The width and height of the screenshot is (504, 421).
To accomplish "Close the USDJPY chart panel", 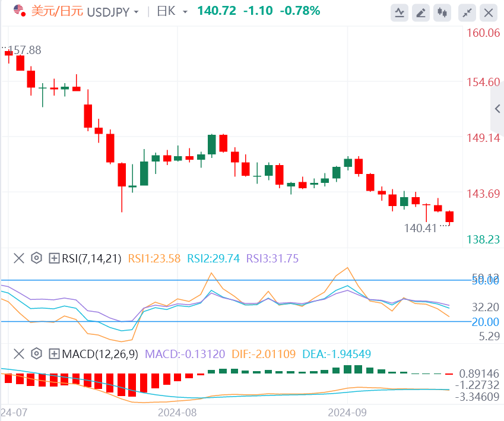I will point(489,13).
